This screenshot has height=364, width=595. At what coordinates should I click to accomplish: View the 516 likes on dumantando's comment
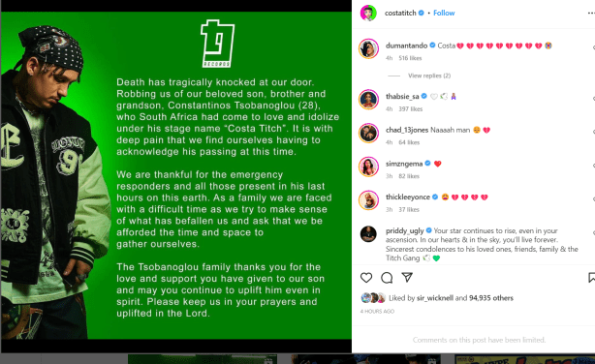(x=410, y=58)
